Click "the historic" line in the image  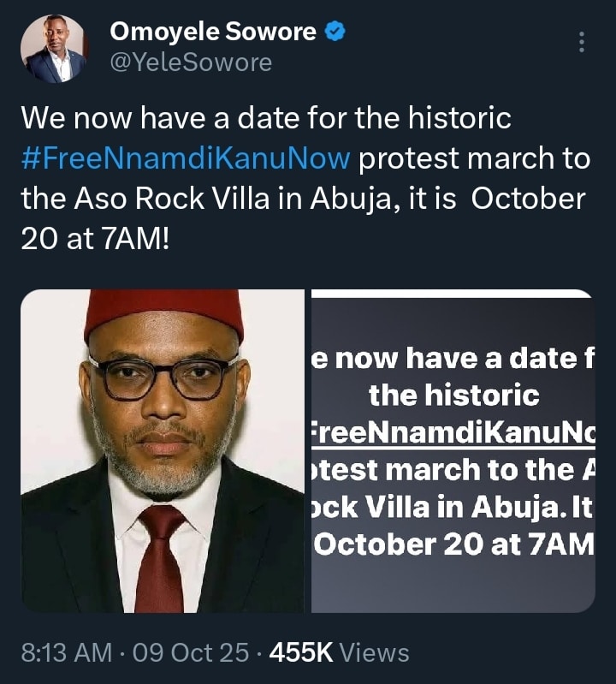point(453,396)
